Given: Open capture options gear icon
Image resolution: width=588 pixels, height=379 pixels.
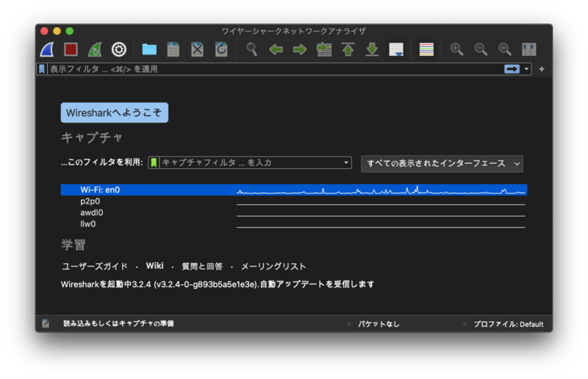Looking at the screenshot, I should [x=119, y=49].
